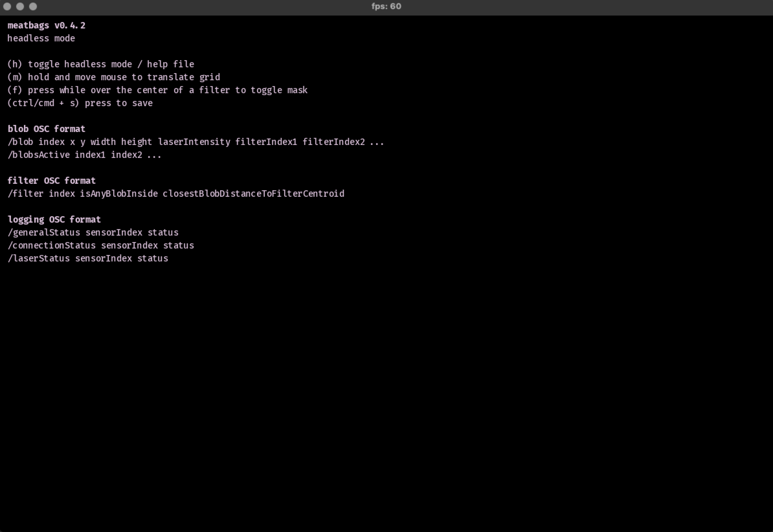Click the window minimize button
This screenshot has height=532, width=773.
(x=20, y=6)
